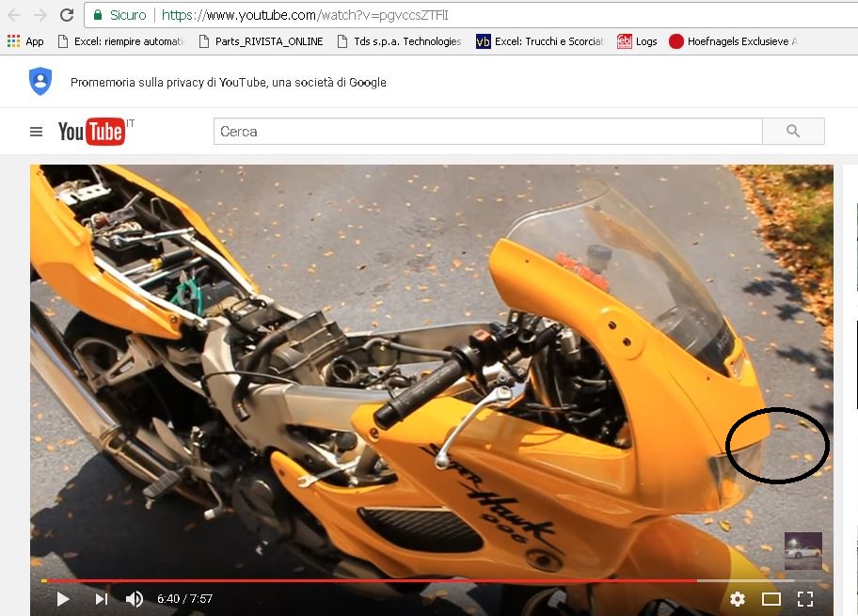Open the Logs bookmark
Image resolution: width=858 pixels, height=616 pixels.
637,41
